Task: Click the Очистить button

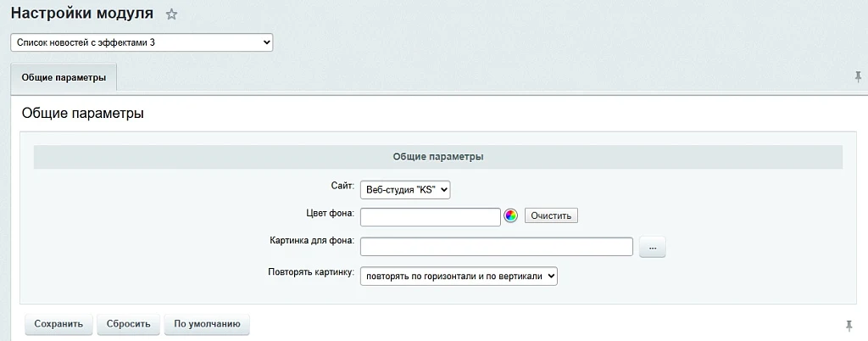Action: click(x=551, y=215)
